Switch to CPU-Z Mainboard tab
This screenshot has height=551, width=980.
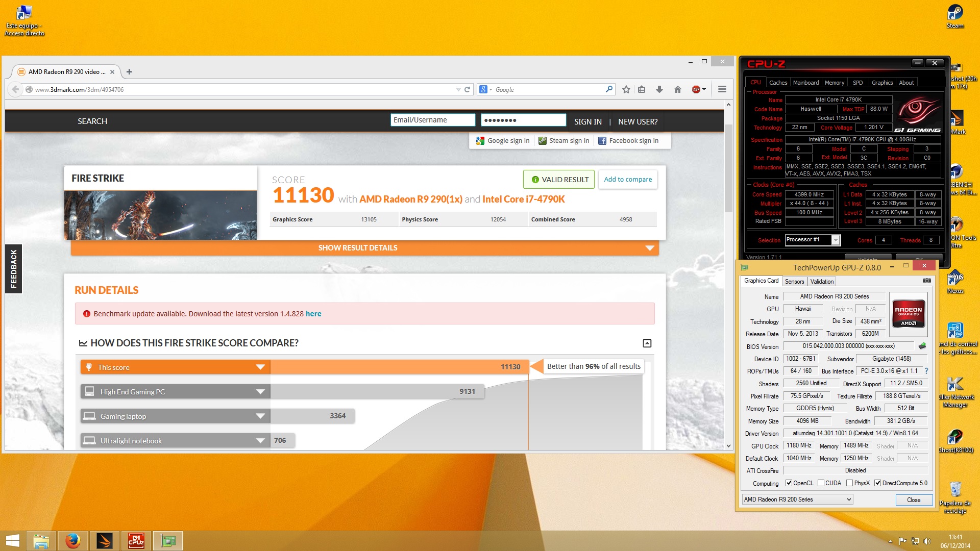click(x=805, y=83)
